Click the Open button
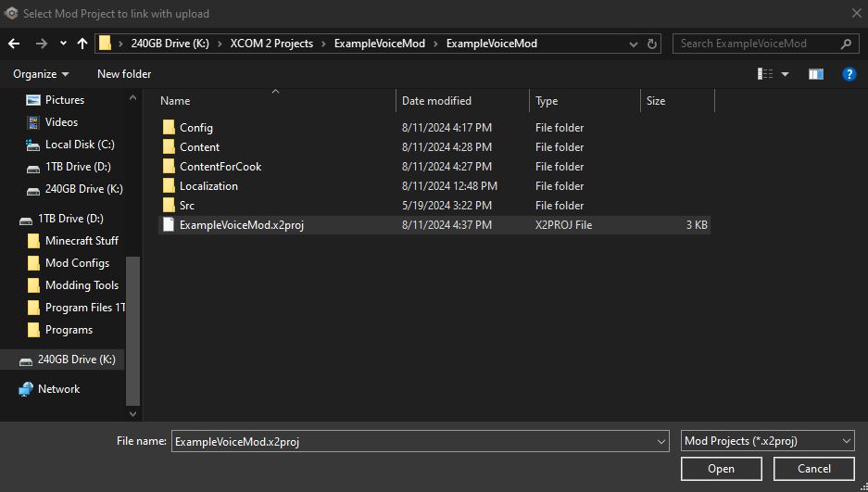Screen dimensions: 868x492 (721, 469)
